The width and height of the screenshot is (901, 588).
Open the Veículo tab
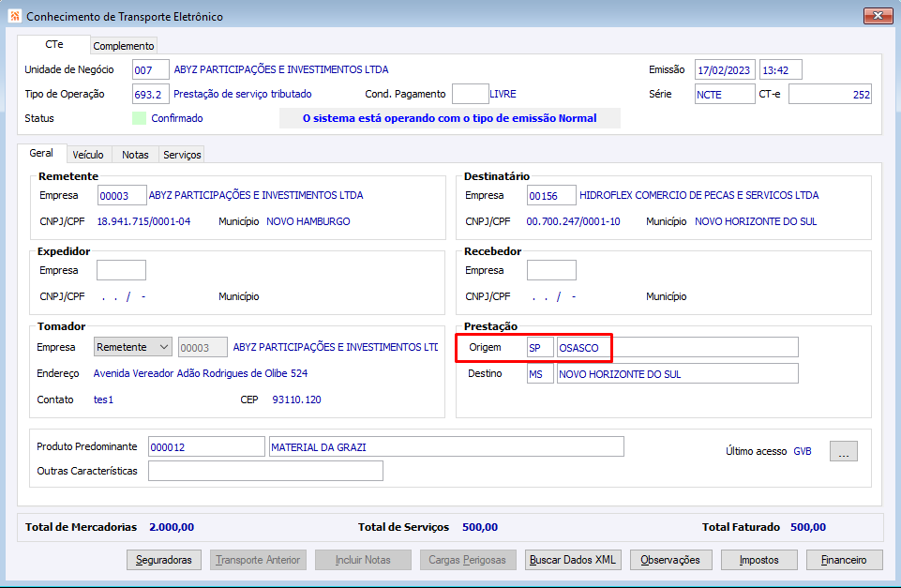coord(88,155)
